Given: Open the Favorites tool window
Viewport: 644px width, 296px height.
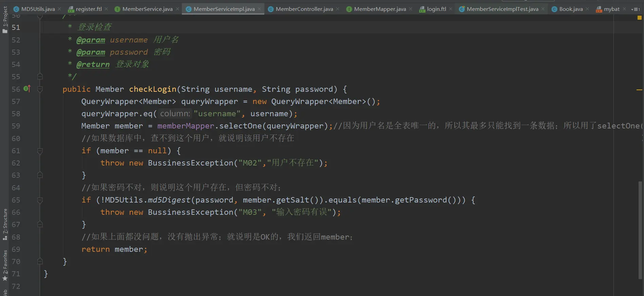Looking at the screenshot, I should [x=5, y=265].
